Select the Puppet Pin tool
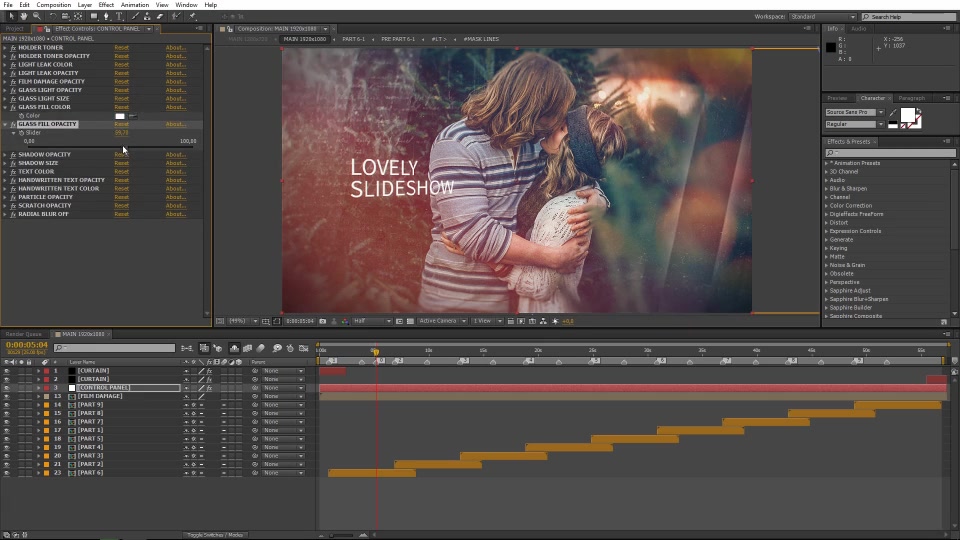The height and width of the screenshot is (540, 960). tap(192, 17)
